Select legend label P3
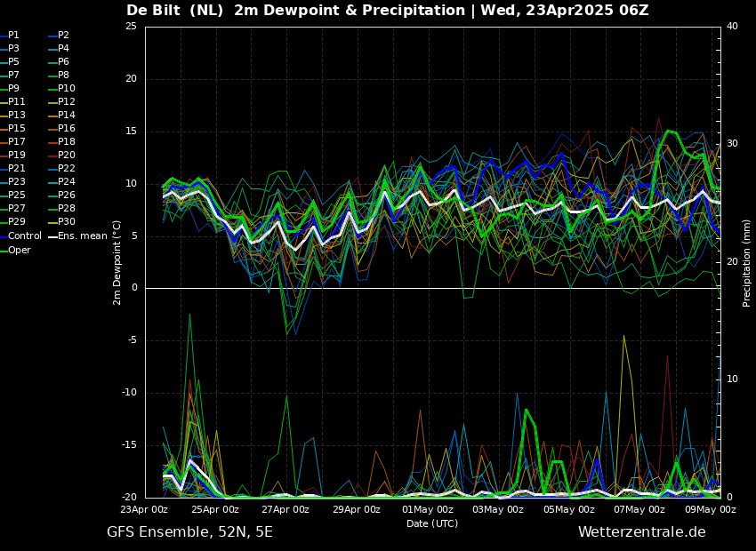 pos(10,49)
